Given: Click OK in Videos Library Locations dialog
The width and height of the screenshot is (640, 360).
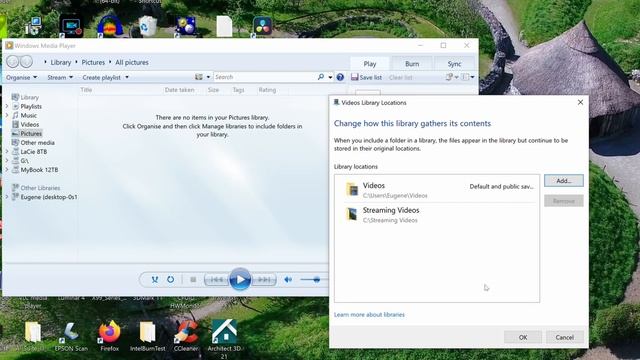Looking at the screenshot, I should click(x=523, y=337).
